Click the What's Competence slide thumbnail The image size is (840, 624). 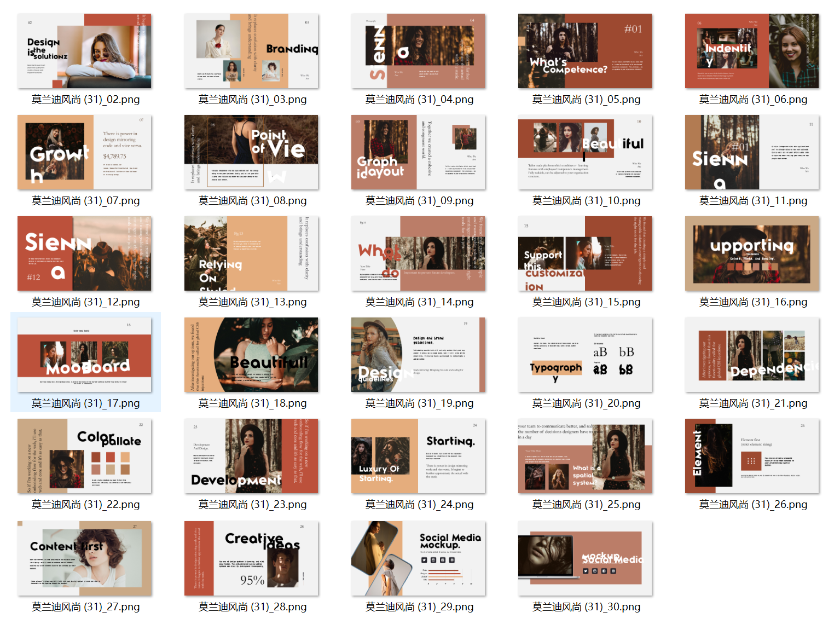[585, 51]
